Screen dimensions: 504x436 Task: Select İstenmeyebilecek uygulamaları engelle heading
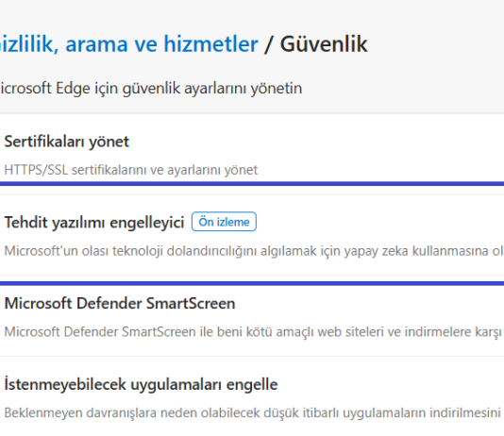[x=142, y=384]
